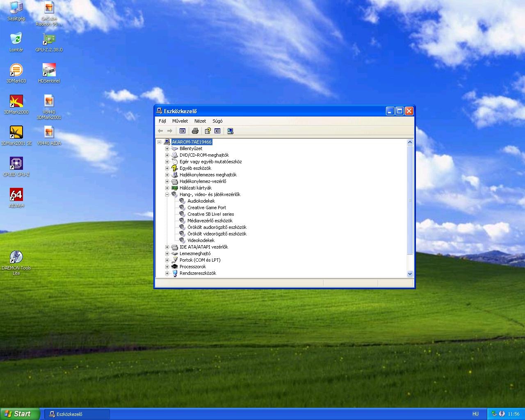Open the Fájl menu
The width and height of the screenshot is (525, 420).
click(x=162, y=121)
